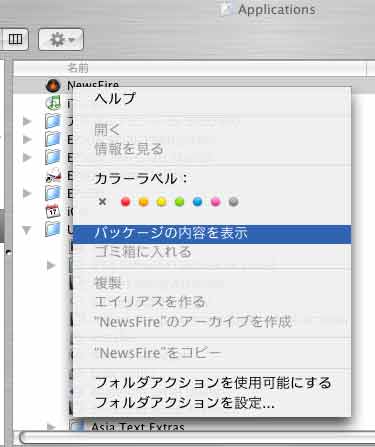375x447 pixels.
Task: Click the iTunes music note icon
Action: coord(53,103)
